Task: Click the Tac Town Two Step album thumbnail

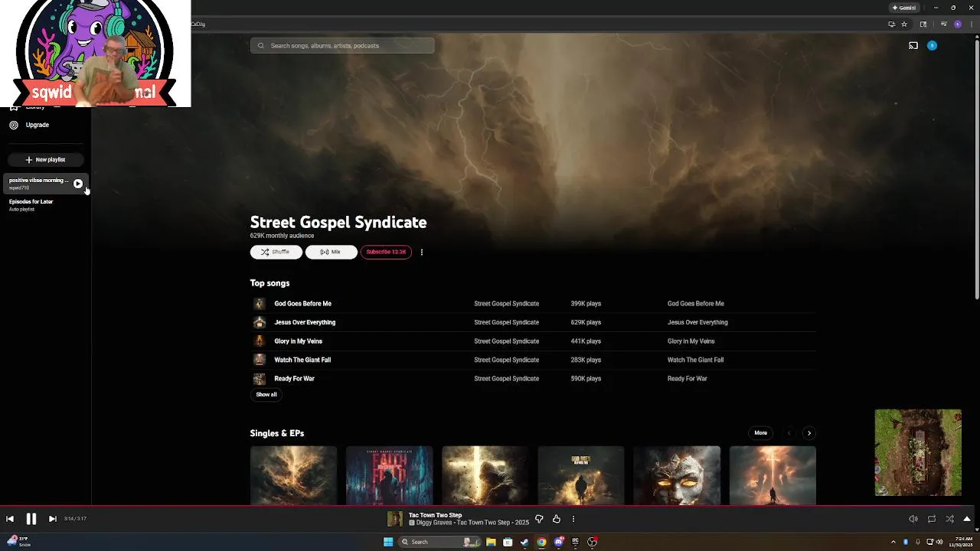Action: click(x=394, y=520)
